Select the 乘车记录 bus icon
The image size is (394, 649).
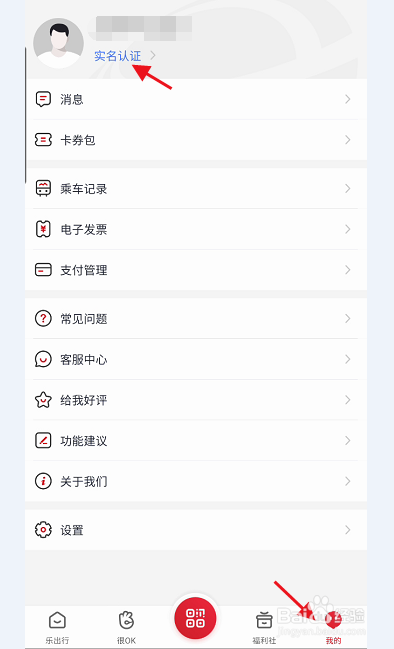click(x=43, y=189)
